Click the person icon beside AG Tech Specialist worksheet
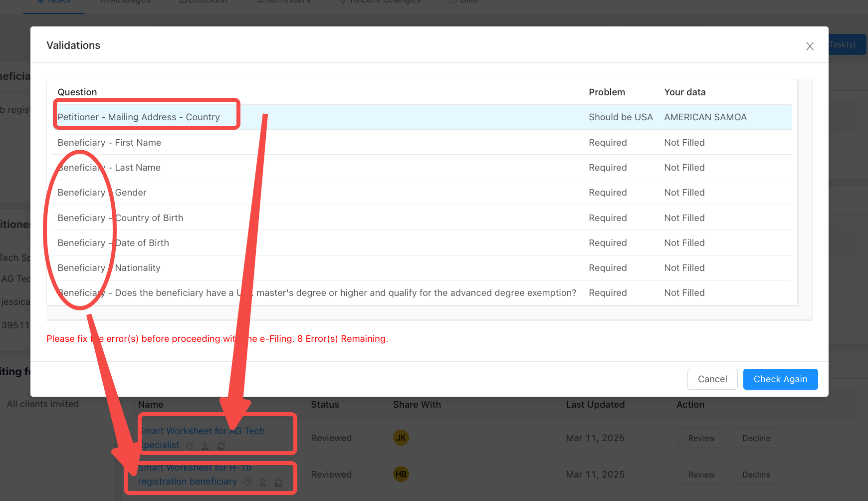 [x=205, y=446]
